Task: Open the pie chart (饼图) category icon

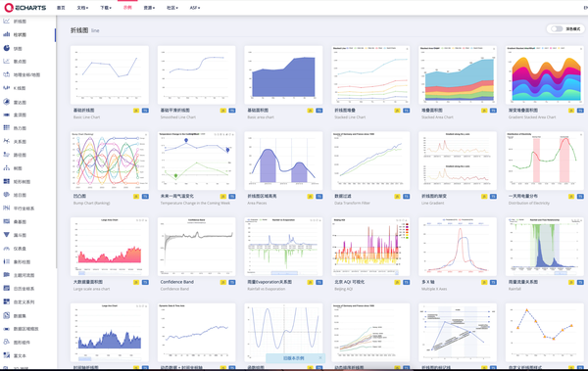Action: point(7,48)
